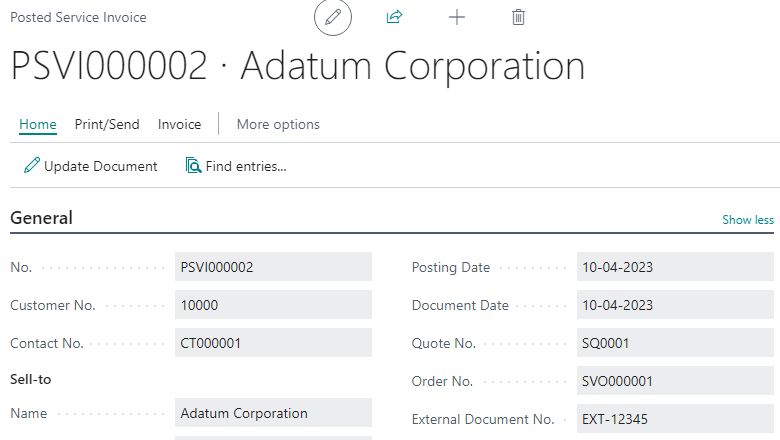Expand More options menu
This screenshot has height=440, width=780.
[x=278, y=124]
